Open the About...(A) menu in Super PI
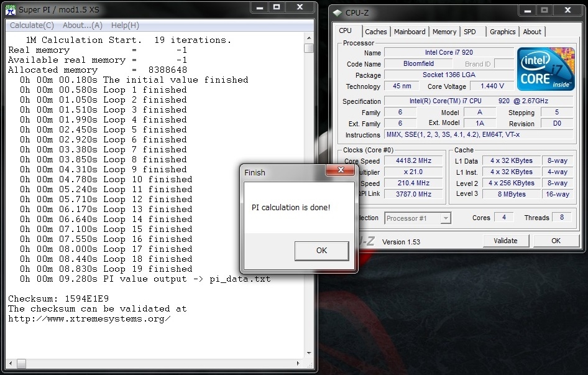588x375 pixels. tap(83, 25)
